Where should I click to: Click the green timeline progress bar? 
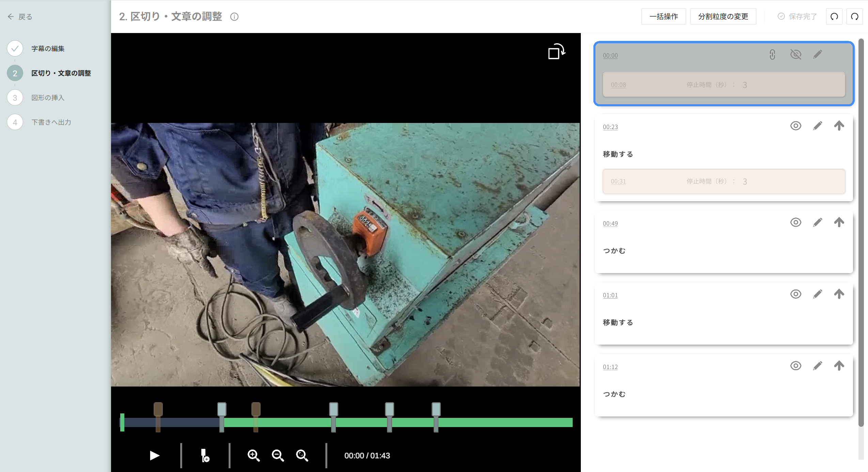(494, 423)
